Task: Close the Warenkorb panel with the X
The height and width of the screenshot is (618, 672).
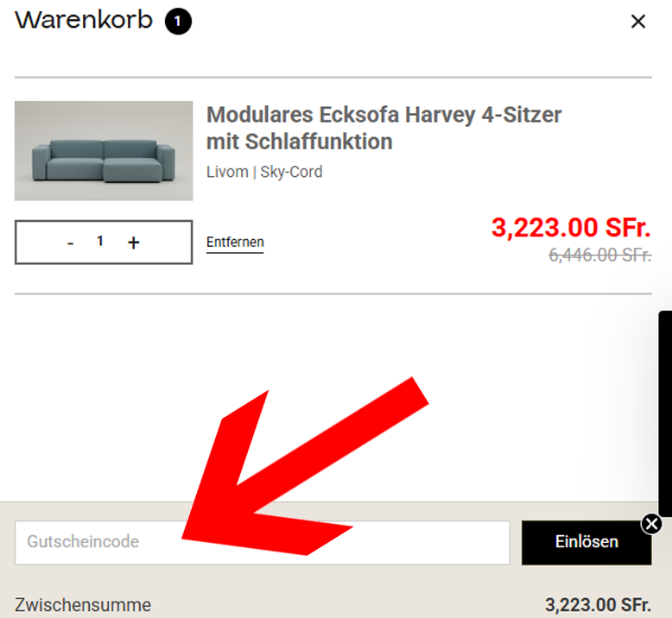Action: 638,21
